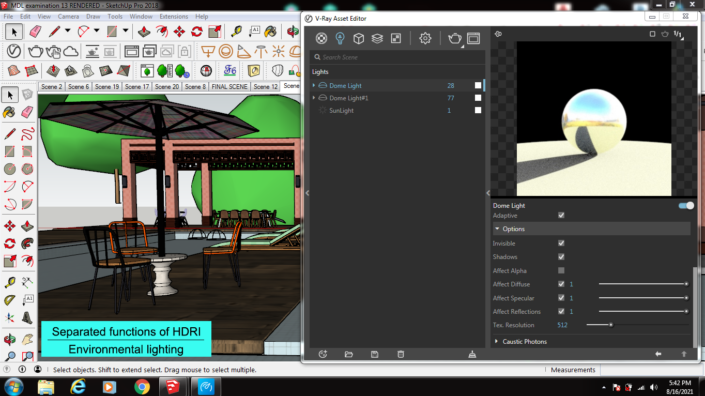This screenshot has width=705, height=396.
Task: Open the Windows Start menu
Action: [13, 387]
